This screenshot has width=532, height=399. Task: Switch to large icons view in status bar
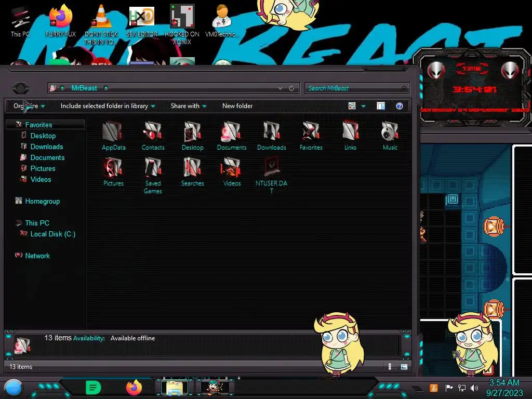click(x=404, y=366)
